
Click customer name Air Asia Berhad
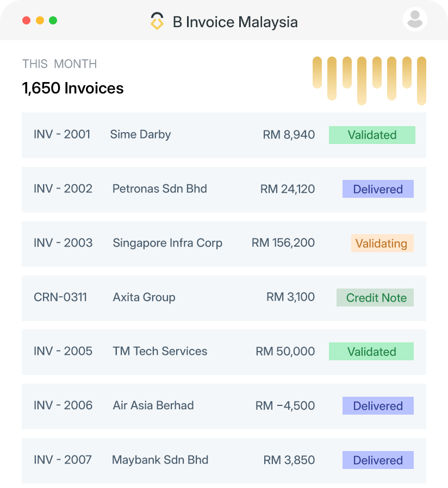coord(153,405)
